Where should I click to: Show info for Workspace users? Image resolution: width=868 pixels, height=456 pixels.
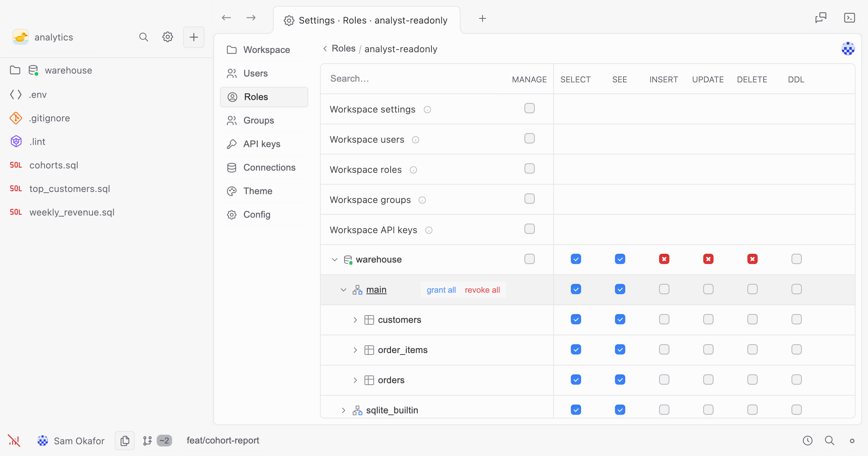pos(416,140)
